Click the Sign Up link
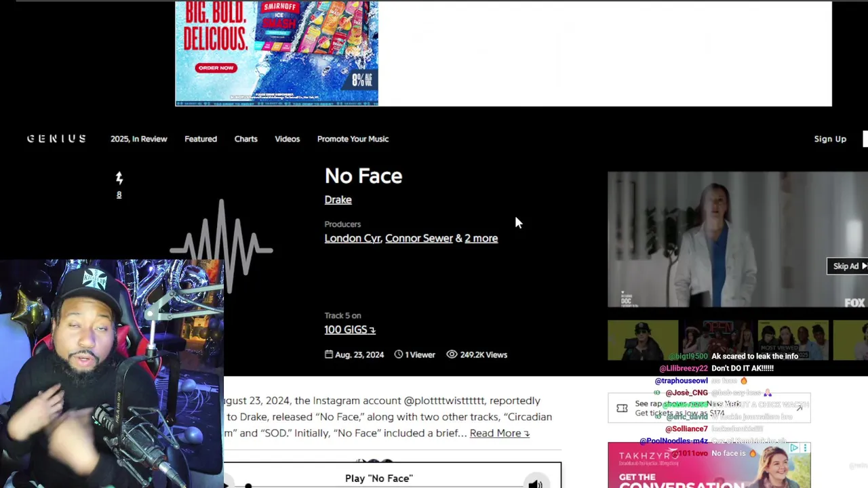 click(x=830, y=139)
